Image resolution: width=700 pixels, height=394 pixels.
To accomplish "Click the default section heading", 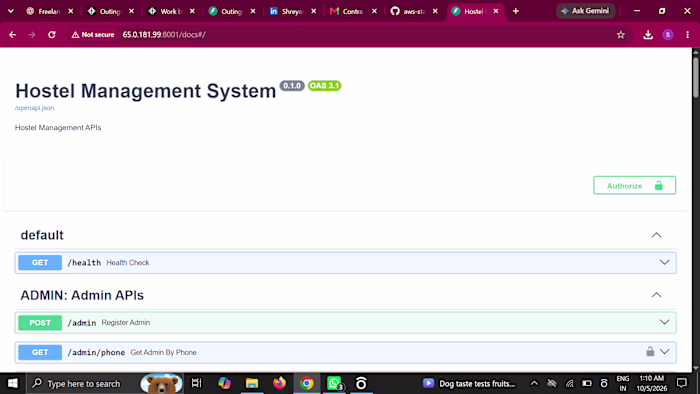I will pyautogui.click(x=42, y=235).
